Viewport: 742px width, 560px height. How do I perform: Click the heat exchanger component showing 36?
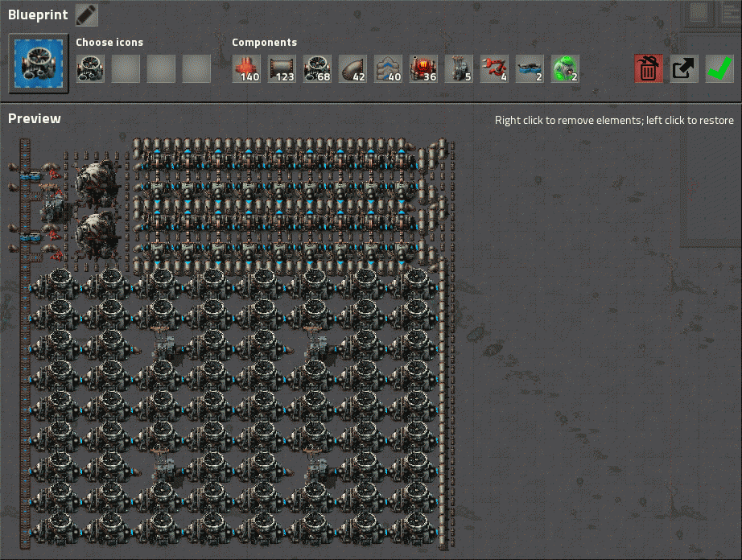tap(423, 68)
